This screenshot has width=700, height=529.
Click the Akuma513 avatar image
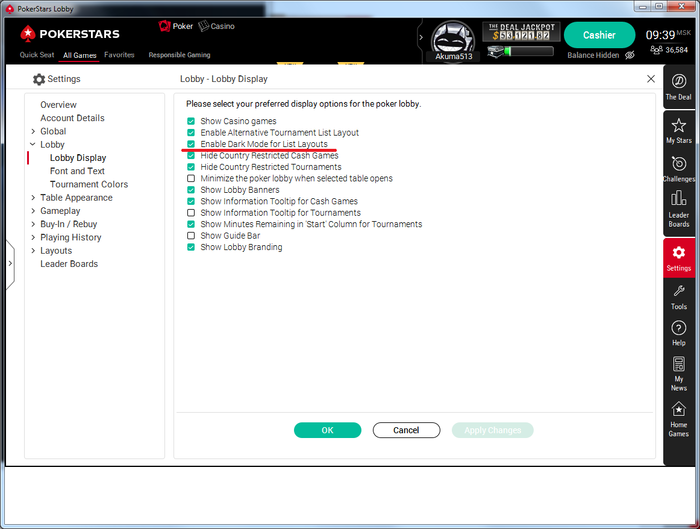click(454, 39)
